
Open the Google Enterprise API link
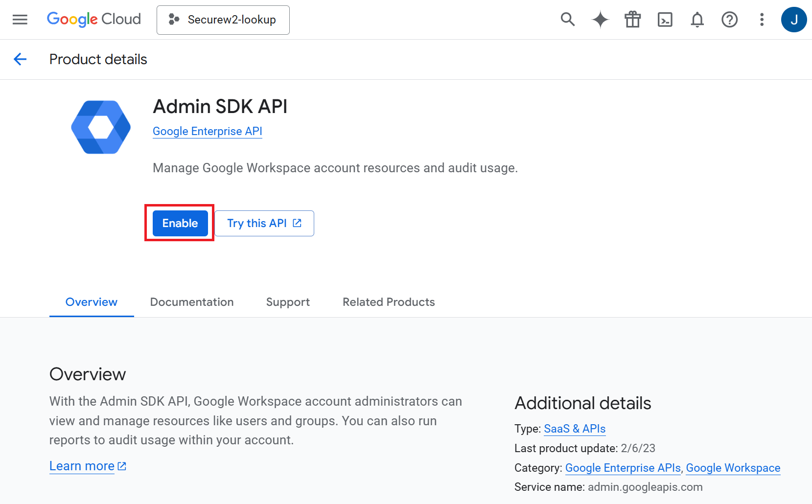pos(208,131)
